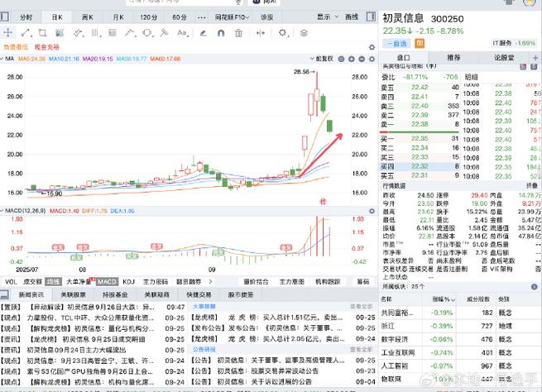542x392 pixels.
Task: Choose the vertical cycle lines tool
Action: [x=96, y=33]
